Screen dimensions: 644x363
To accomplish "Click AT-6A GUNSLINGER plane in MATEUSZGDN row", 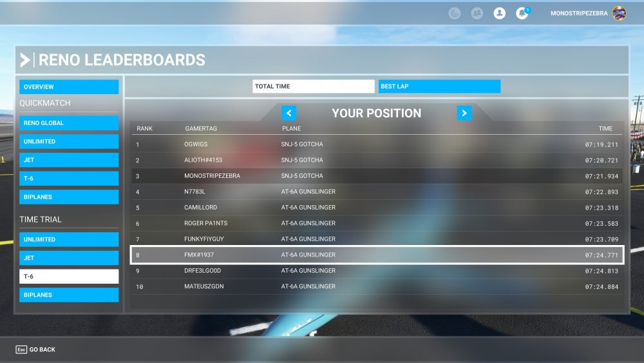I will pos(308,286).
